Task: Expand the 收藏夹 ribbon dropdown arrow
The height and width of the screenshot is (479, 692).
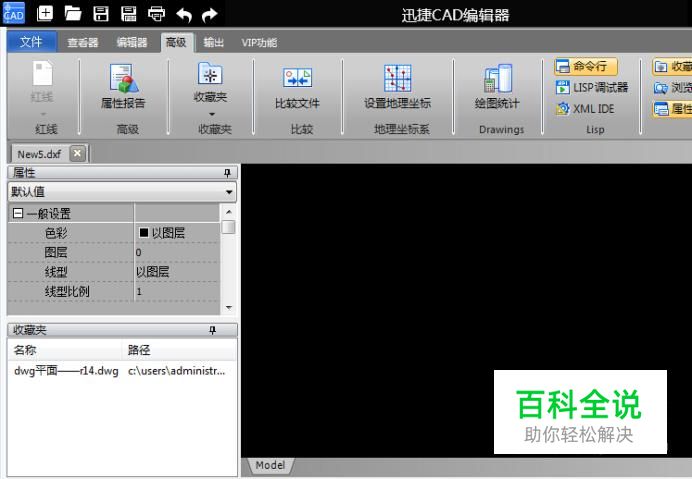Action: (212, 114)
